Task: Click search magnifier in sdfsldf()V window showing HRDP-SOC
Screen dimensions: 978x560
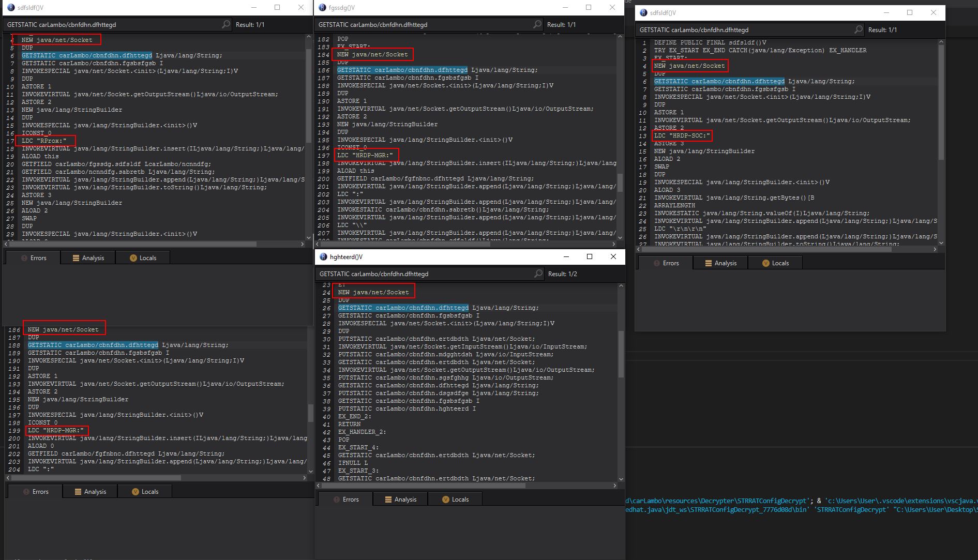Action: point(859,29)
